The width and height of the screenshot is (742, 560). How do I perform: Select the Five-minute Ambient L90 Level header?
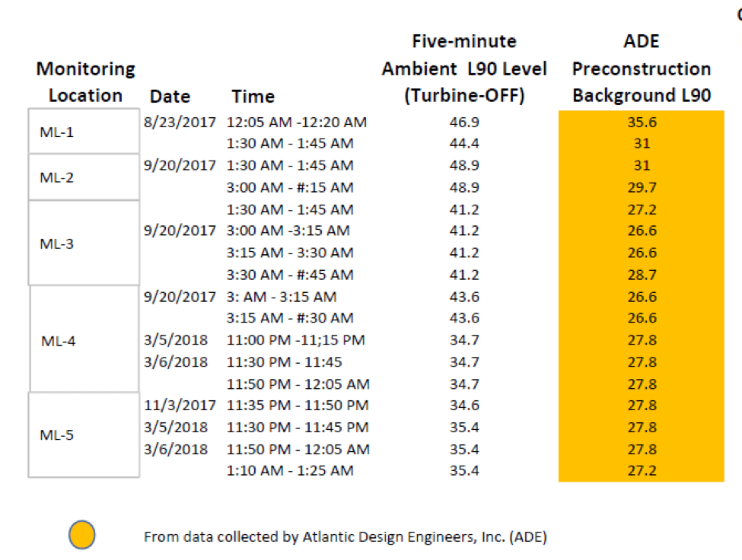click(x=464, y=68)
